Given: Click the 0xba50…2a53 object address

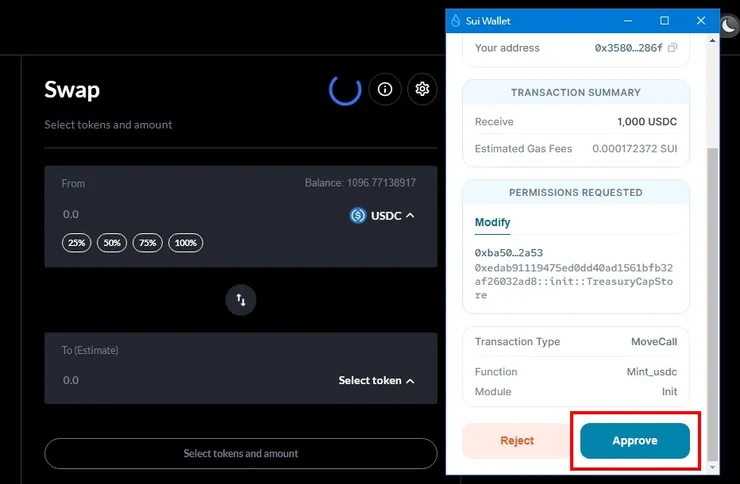Looking at the screenshot, I should [509, 253].
